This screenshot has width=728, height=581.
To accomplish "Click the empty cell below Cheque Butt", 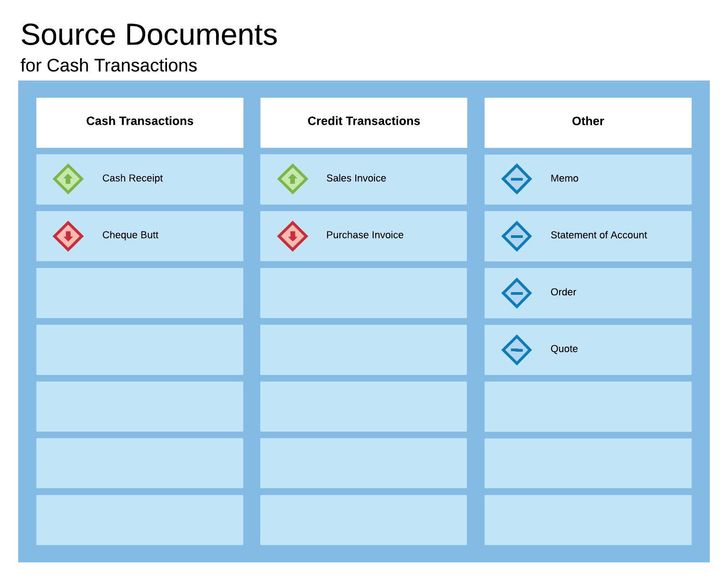I will click(140, 293).
